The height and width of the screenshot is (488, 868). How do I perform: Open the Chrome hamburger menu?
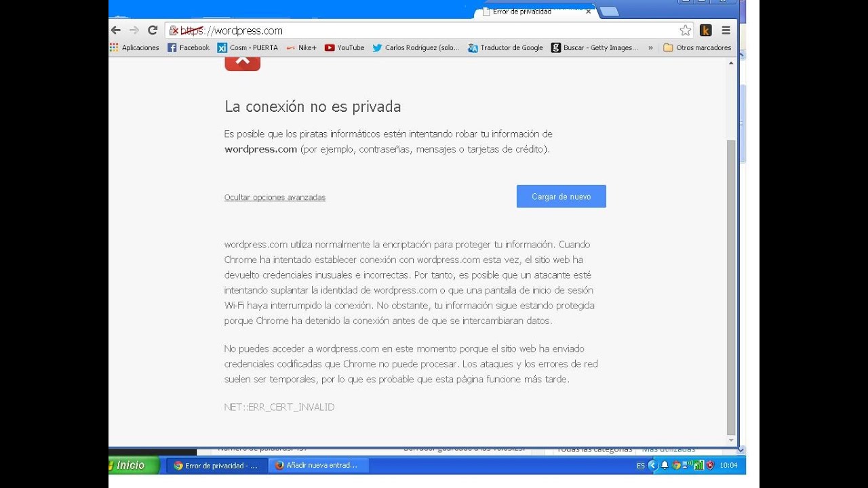(726, 30)
